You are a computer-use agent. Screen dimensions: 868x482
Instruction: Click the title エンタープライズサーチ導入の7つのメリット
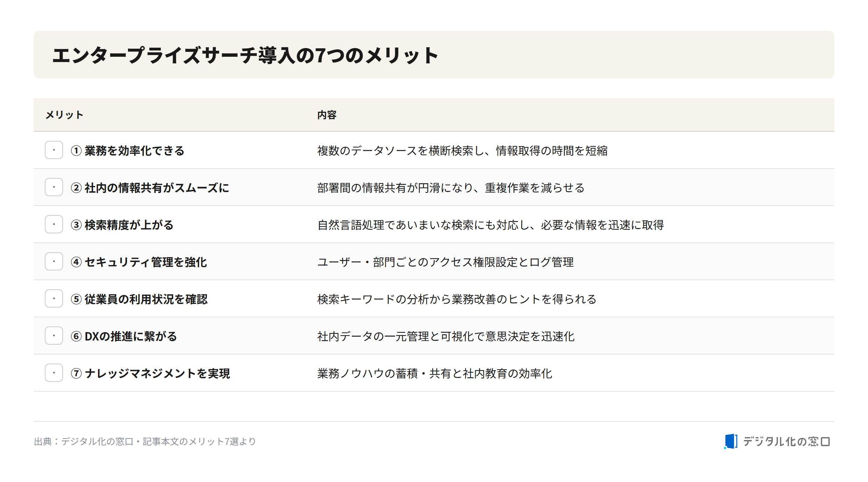pos(245,55)
